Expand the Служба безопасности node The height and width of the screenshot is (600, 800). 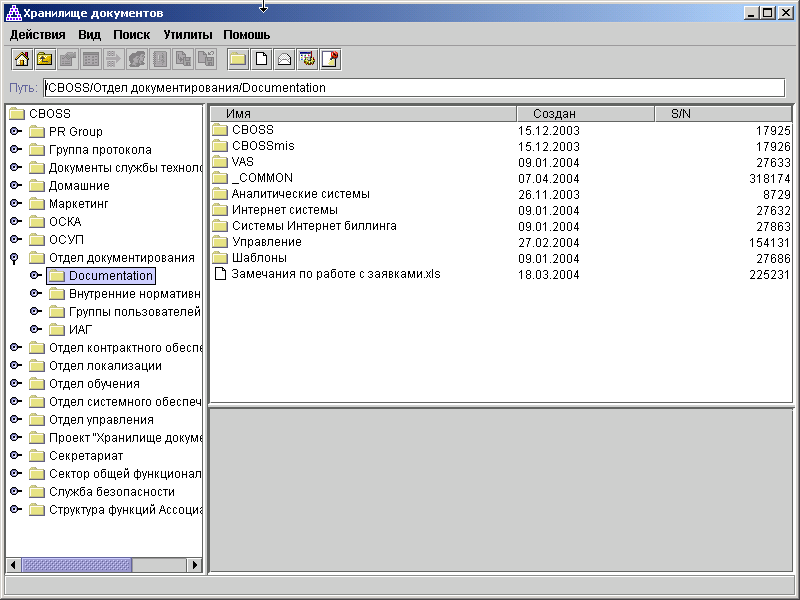coord(16,491)
